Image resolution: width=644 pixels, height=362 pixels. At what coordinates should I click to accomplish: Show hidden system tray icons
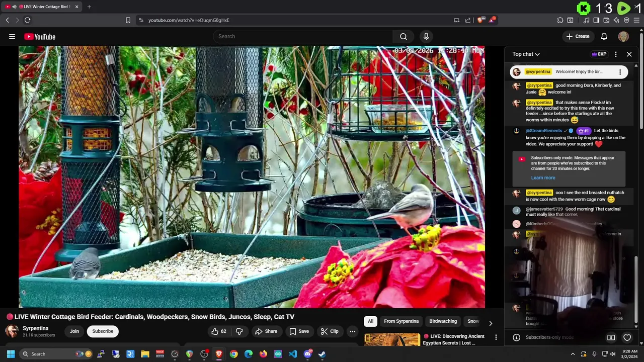click(x=573, y=354)
